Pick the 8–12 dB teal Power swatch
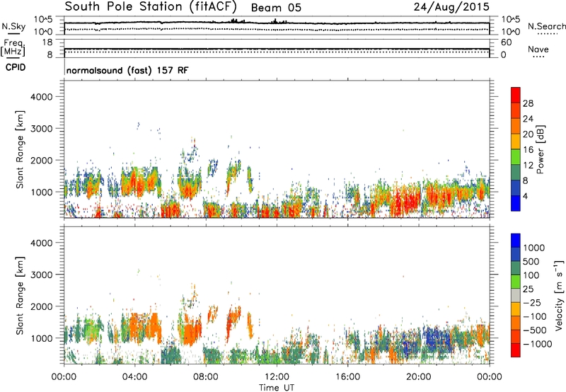The height and width of the screenshot is (392, 566). pos(516,173)
